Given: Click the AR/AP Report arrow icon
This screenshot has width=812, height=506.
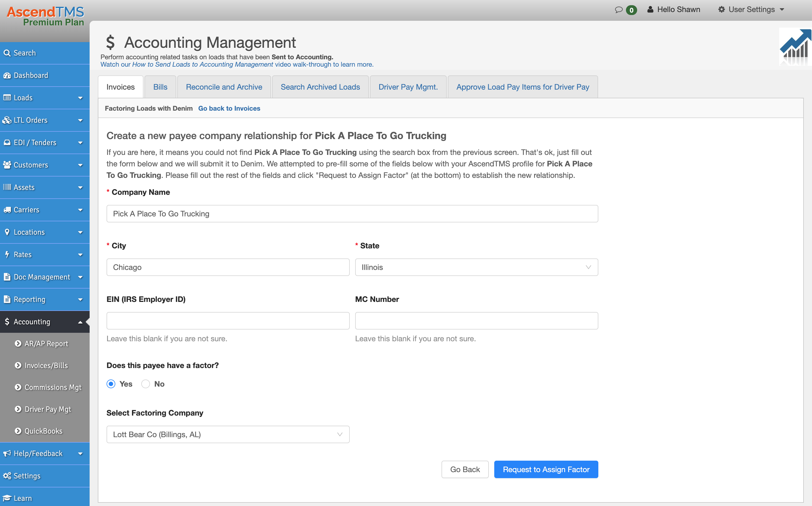Looking at the screenshot, I should point(18,343).
